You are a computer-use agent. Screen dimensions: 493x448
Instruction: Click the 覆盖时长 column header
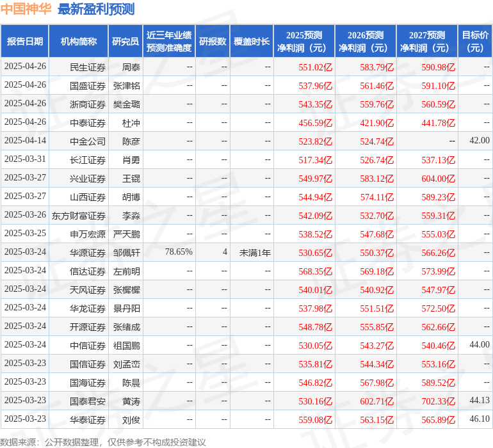pos(252,41)
